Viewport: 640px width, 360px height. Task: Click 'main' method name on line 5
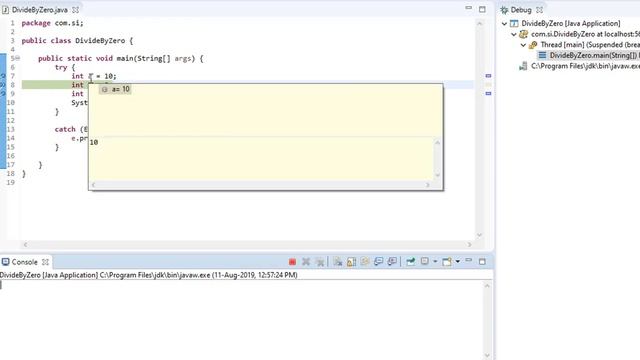(124, 58)
